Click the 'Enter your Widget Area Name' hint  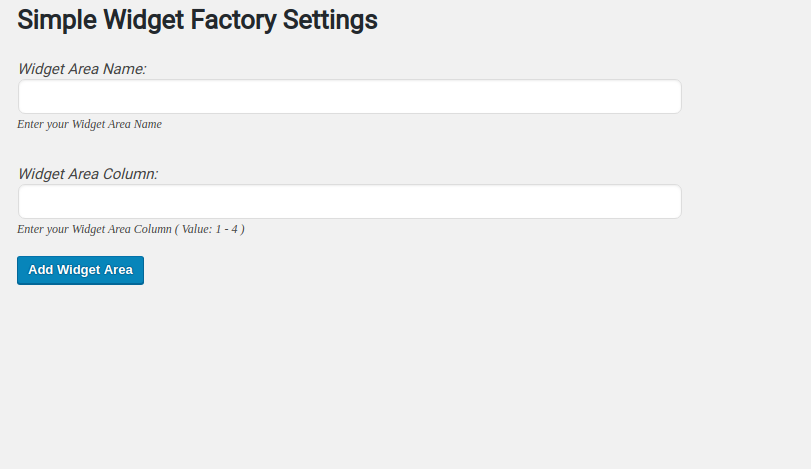[89, 124]
